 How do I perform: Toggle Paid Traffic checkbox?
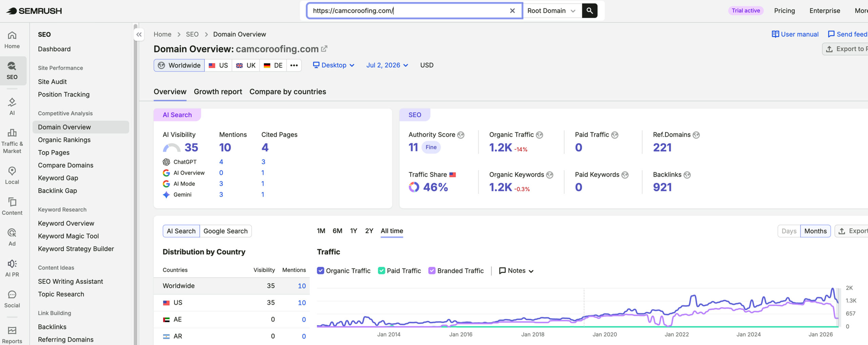(x=381, y=271)
